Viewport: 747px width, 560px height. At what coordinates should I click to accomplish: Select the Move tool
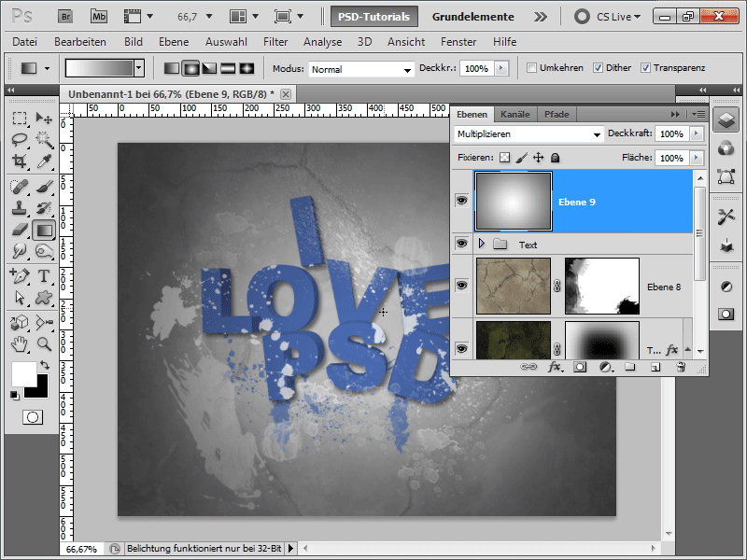click(x=44, y=118)
